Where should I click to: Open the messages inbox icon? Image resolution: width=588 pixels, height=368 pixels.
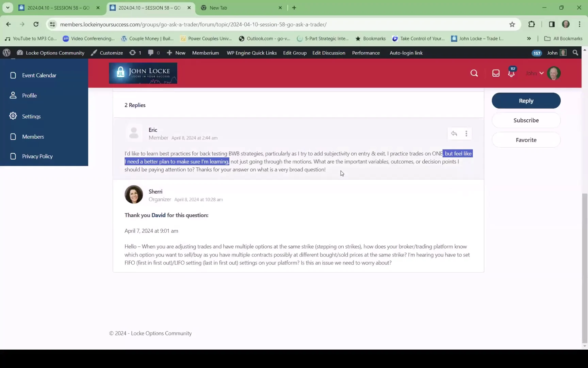[x=496, y=73]
